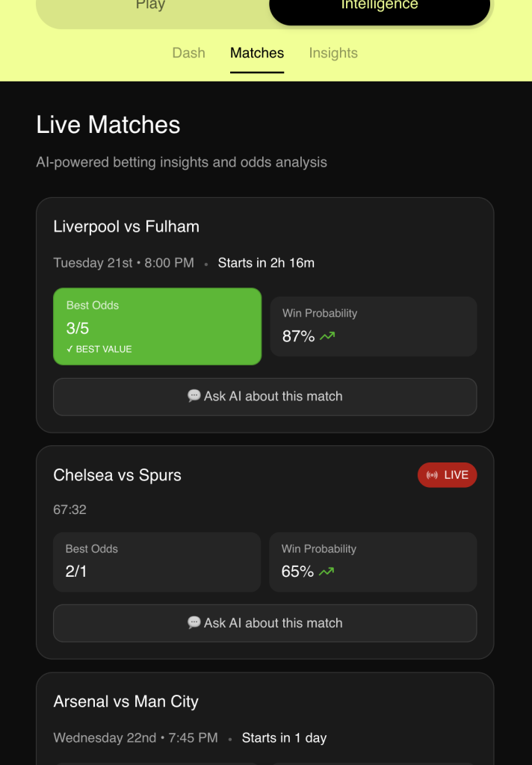Ask AI about Chelsea vs Spurs match

[x=265, y=623]
